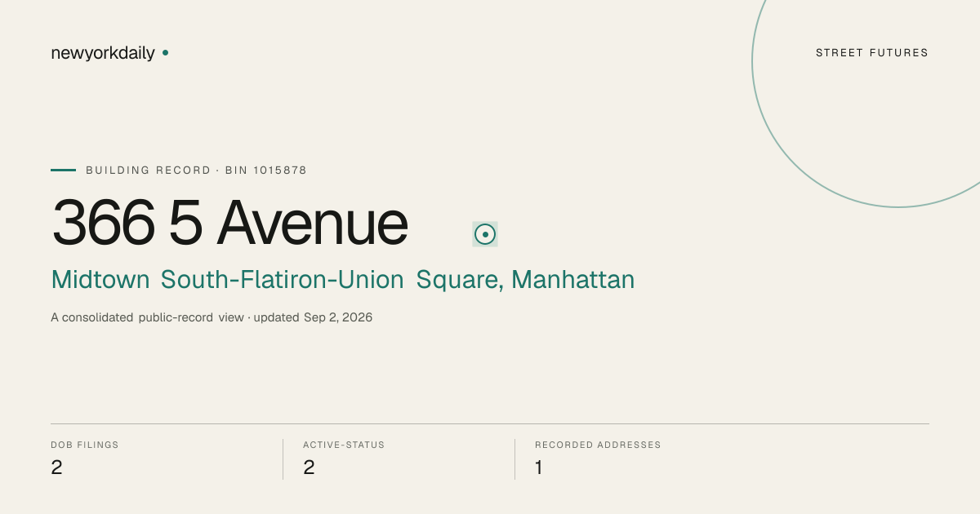Click the green dot after newyorkdaily
Image resolution: width=980 pixels, height=514 pixels.
[165, 52]
